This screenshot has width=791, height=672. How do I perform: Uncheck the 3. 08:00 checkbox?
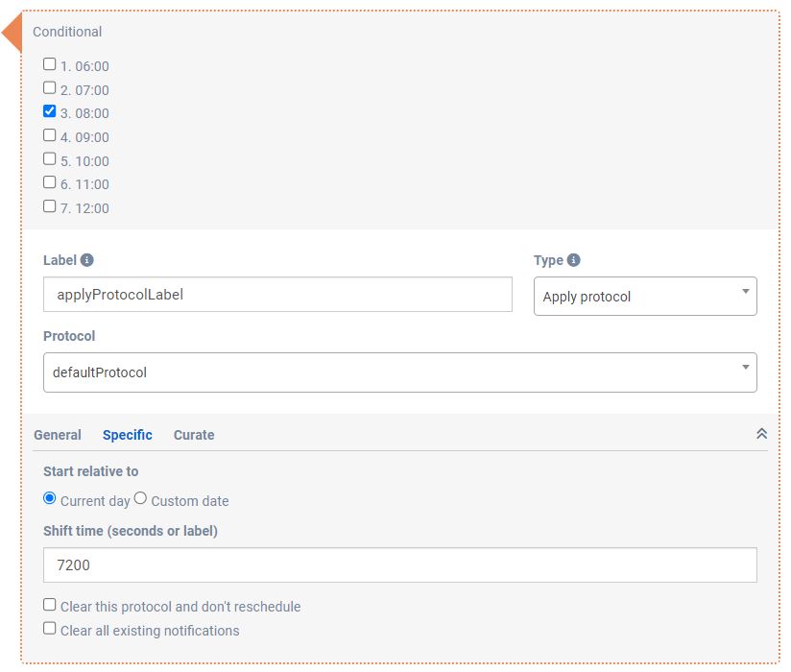coord(50,111)
